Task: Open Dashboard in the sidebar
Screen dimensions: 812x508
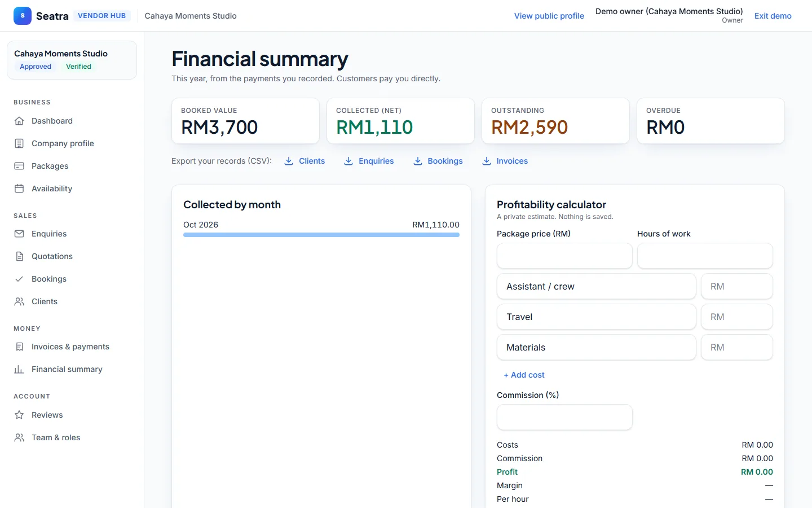Action: click(72, 121)
